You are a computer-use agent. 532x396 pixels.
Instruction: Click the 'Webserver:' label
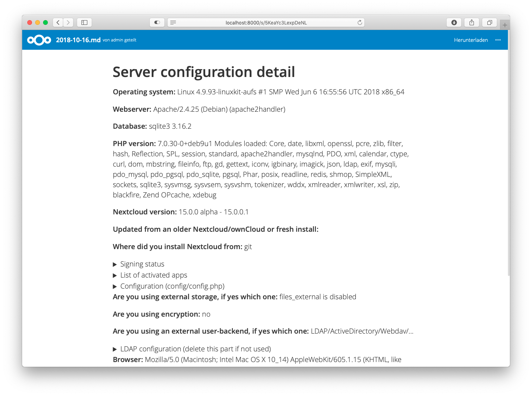(132, 109)
